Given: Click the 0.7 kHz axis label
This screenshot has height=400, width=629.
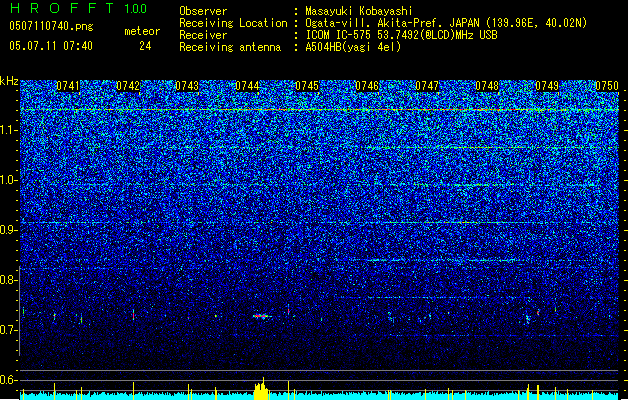Looking at the screenshot, I should pos(9,330).
